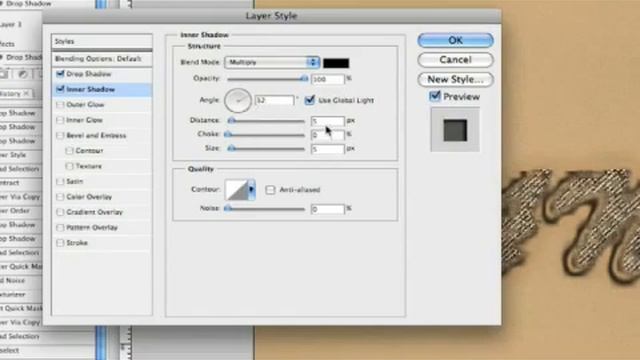This screenshot has width=640, height=360.
Task: Click the Size slider handle
Action: 231,148
